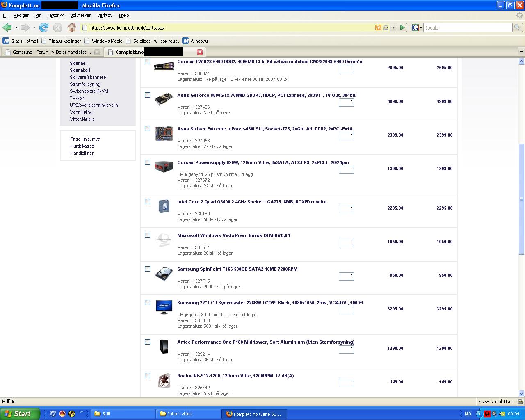Click the NO language indicator in tray
Viewport: 525px width, 420px height.
[468, 414]
